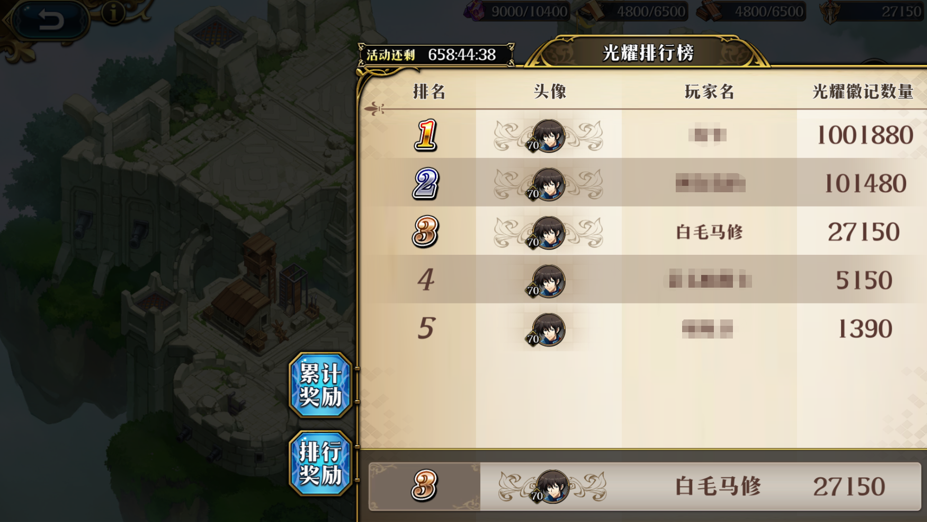Select the rank 4 player avatar
The image size is (927, 522).
point(546,280)
